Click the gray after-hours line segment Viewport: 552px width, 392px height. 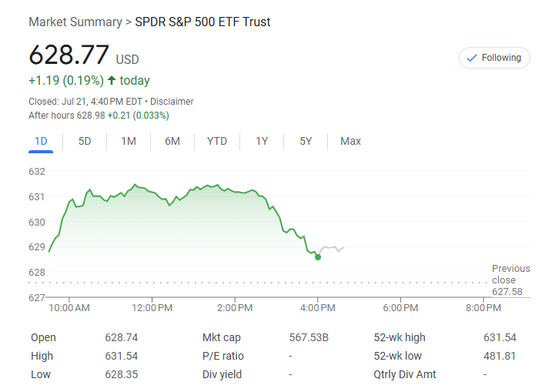[x=332, y=248]
